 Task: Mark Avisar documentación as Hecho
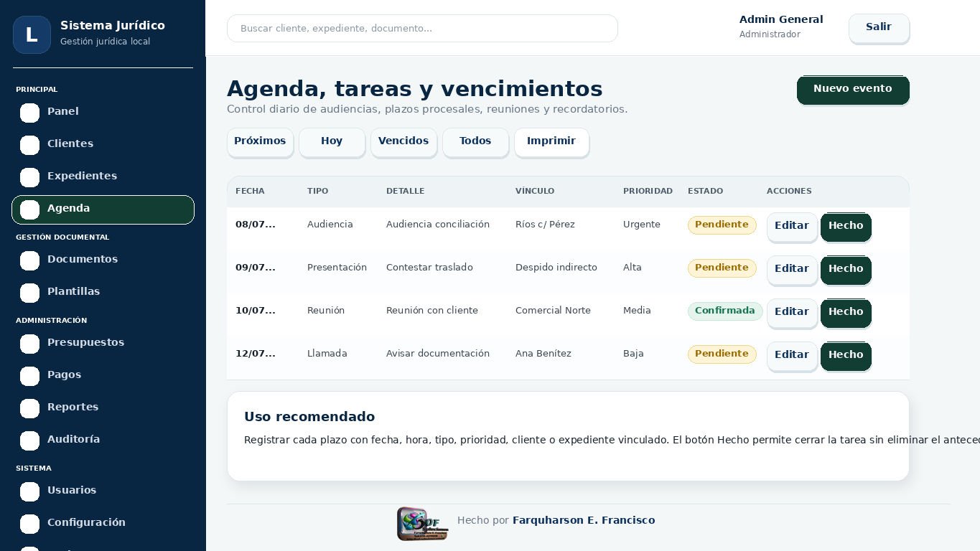(846, 356)
